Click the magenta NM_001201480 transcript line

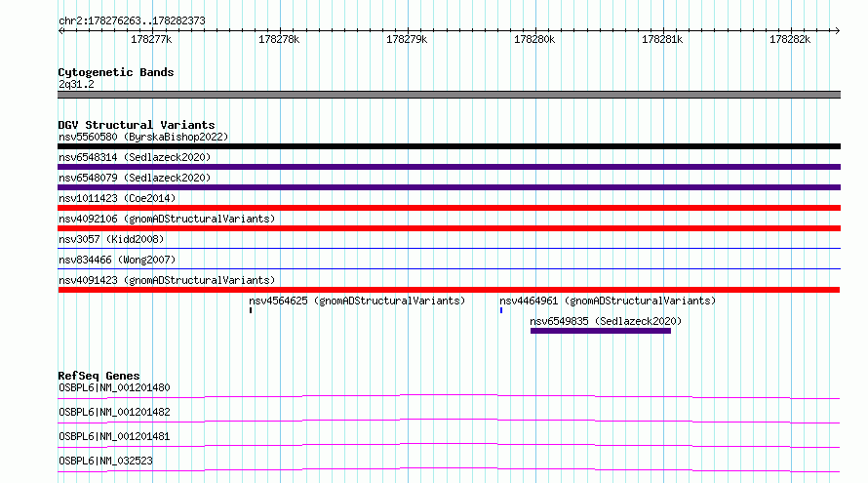(449, 396)
